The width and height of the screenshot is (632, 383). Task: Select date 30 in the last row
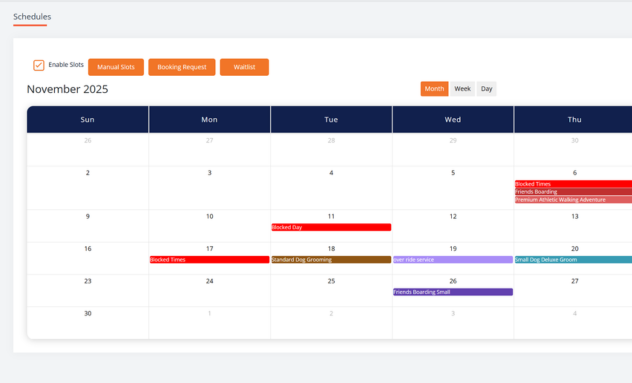point(87,313)
